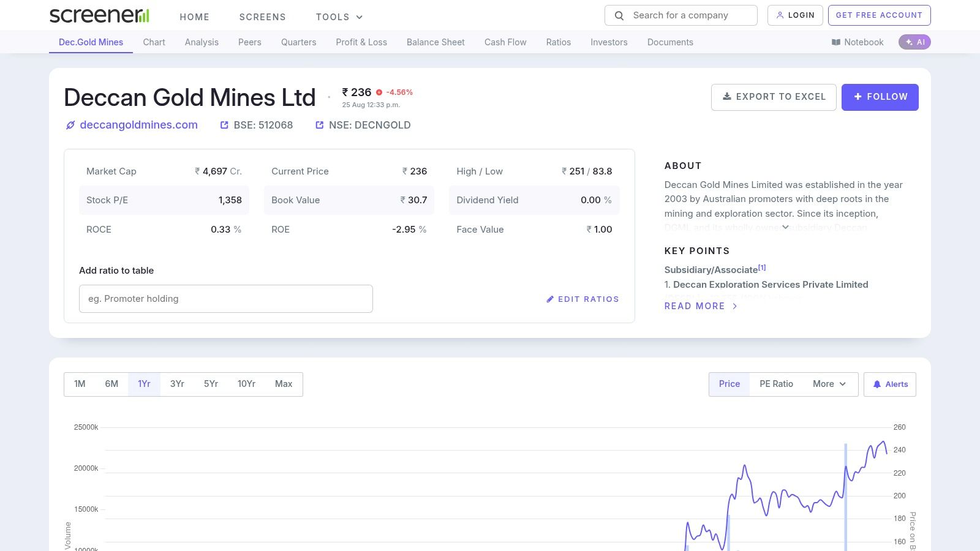Click the tall volume bar in chart

tap(846, 497)
